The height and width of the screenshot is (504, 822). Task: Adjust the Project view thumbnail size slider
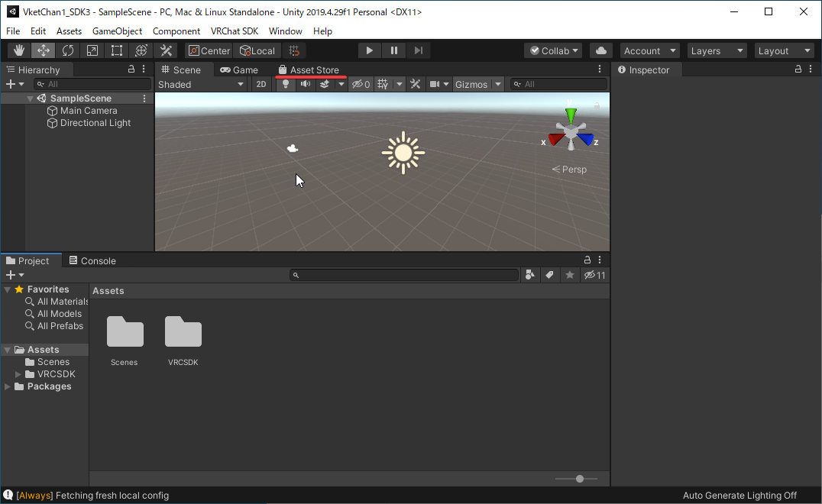coord(578,478)
